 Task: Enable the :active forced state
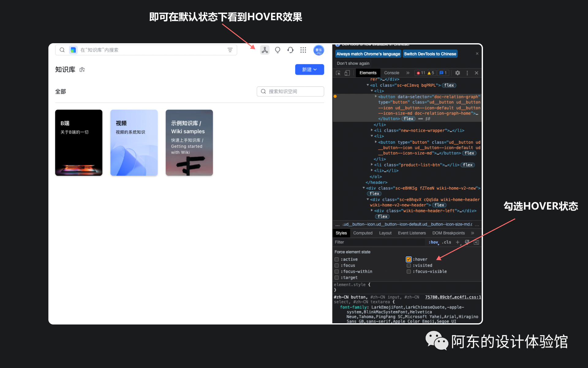(337, 259)
